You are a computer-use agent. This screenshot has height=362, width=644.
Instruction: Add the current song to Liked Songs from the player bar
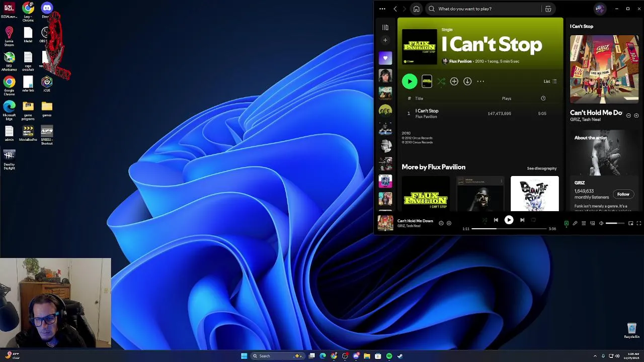click(449, 223)
